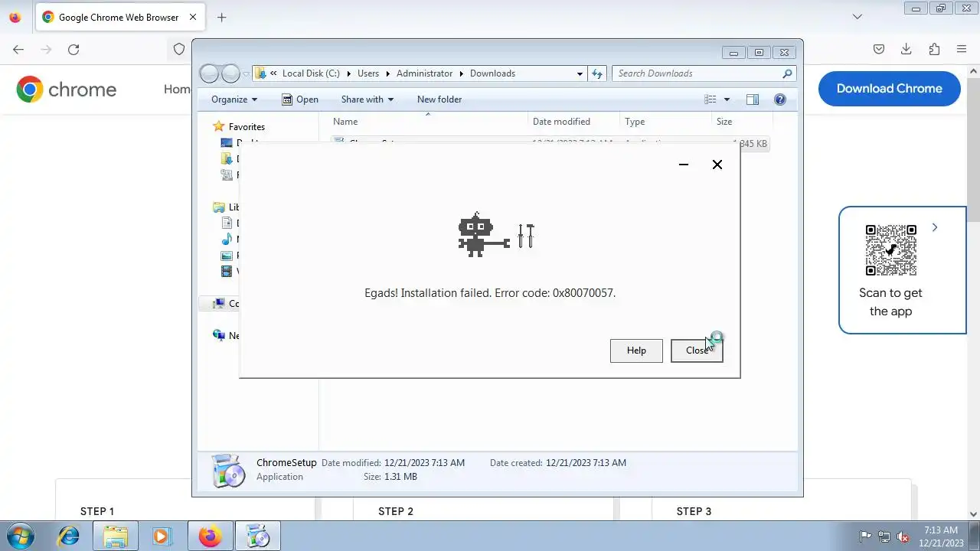Select Google Chrome Web Browser tab
Image resolution: width=980 pixels, height=551 pixels.
[120, 17]
